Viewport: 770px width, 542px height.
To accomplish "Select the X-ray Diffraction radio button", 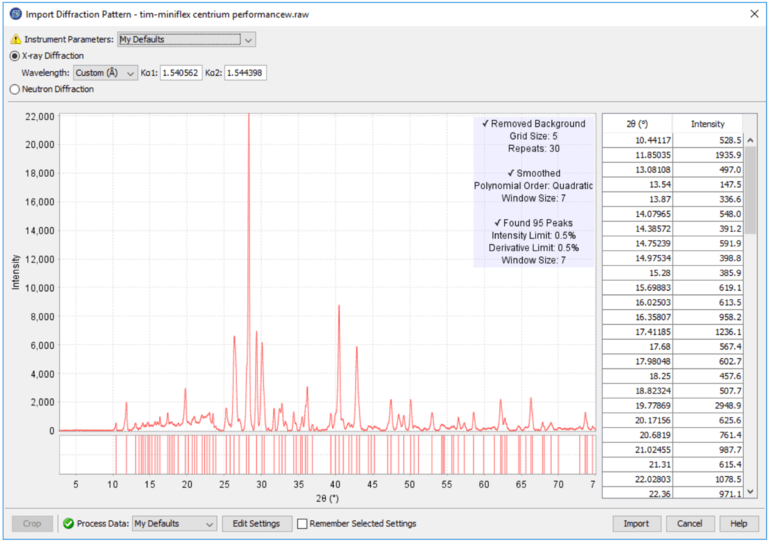I will pos(14,56).
